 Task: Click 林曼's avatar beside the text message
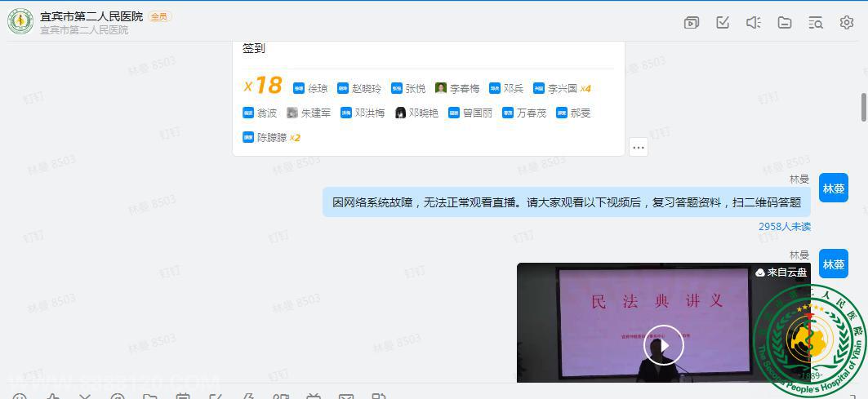click(834, 188)
